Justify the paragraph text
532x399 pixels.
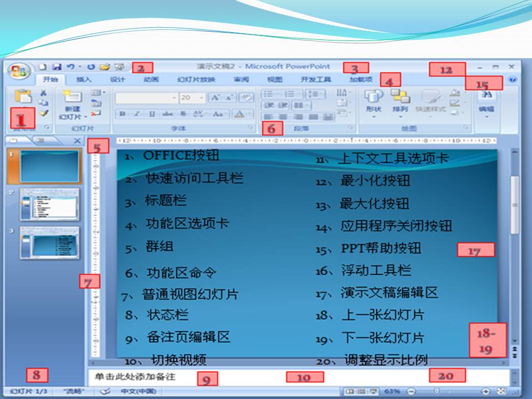[313, 117]
